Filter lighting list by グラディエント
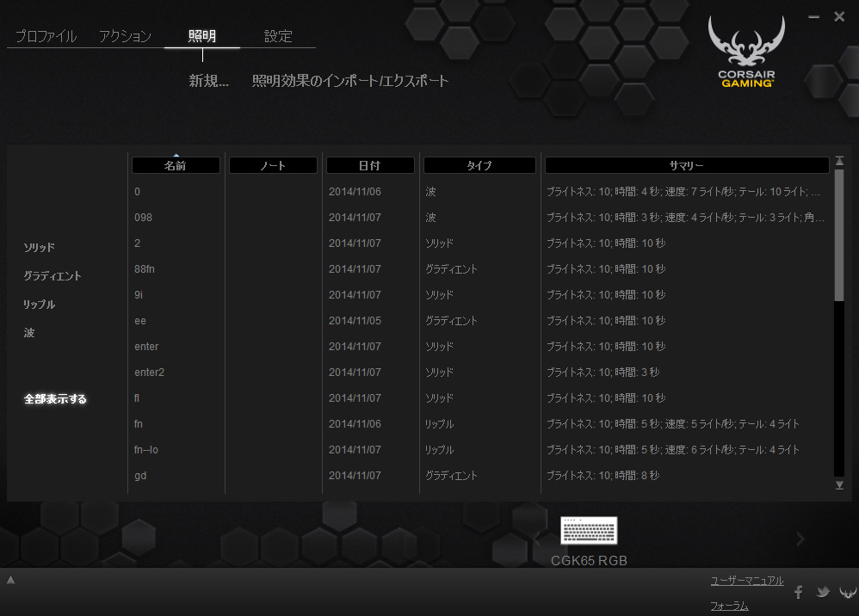This screenshot has height=616, width=859. pyautogui.click(x=53, y=276)
